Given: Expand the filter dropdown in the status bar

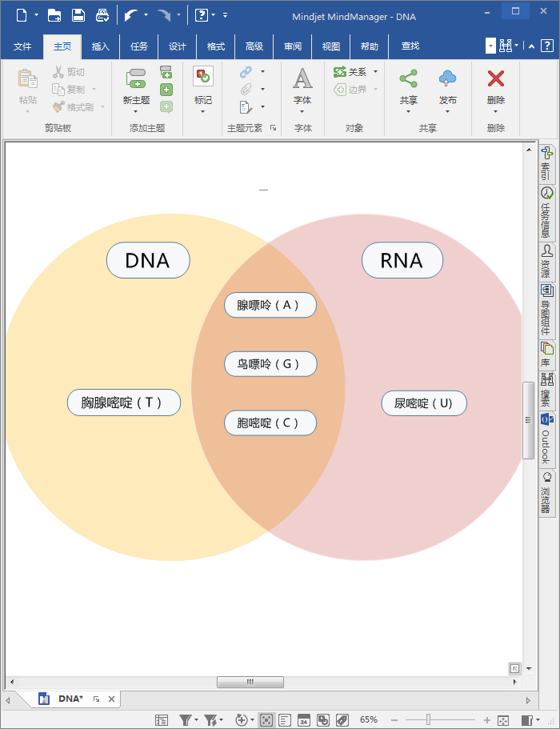Looking at the screenshot, I should pyautogui.click(x=197, y=720).
